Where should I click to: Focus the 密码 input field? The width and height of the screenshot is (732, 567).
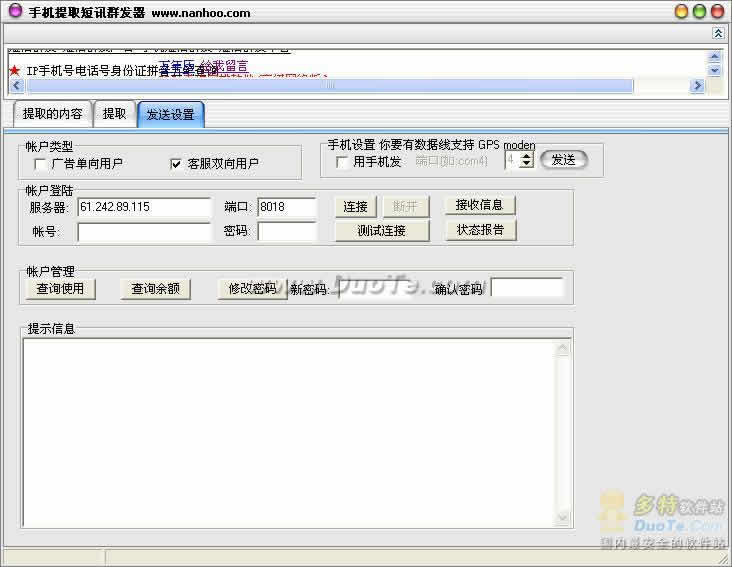[287, 231]
